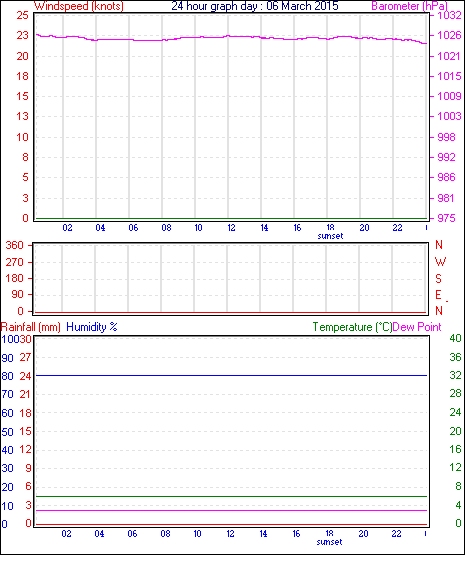The image size is (465, 563).
Task: Click the 1026 hPa barometer tick
Action: point(449,35)
